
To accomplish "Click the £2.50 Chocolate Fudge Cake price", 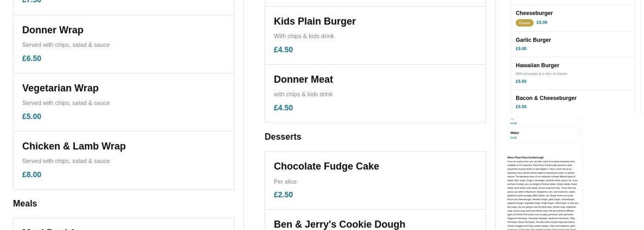I will point(283,195).
